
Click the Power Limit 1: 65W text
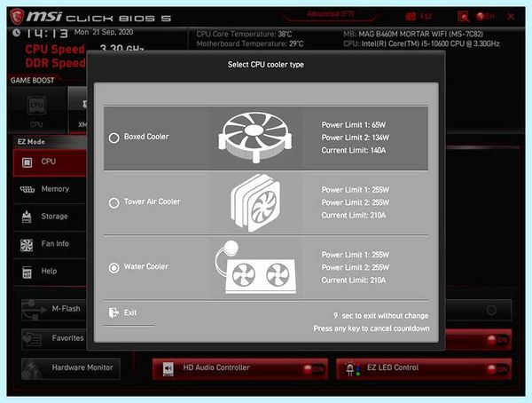354,125
